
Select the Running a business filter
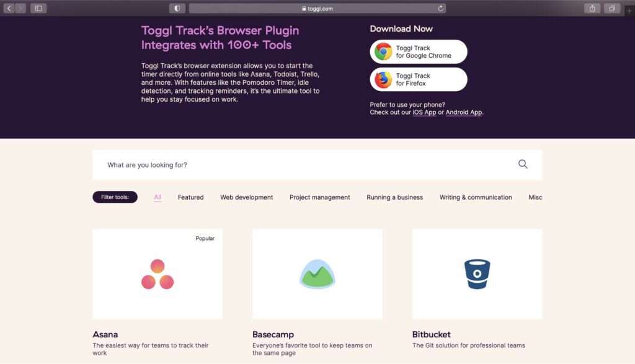pyautogui.click(x=394, y=197)
